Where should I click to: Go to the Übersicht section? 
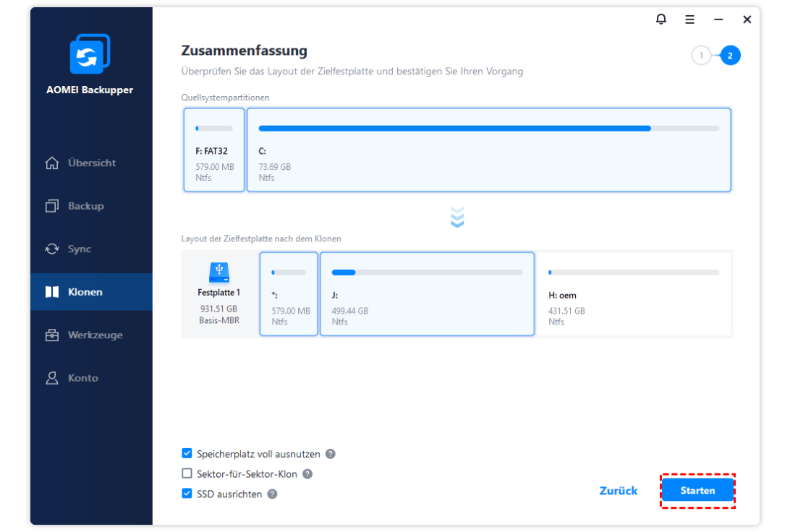[x=91, y=163]
